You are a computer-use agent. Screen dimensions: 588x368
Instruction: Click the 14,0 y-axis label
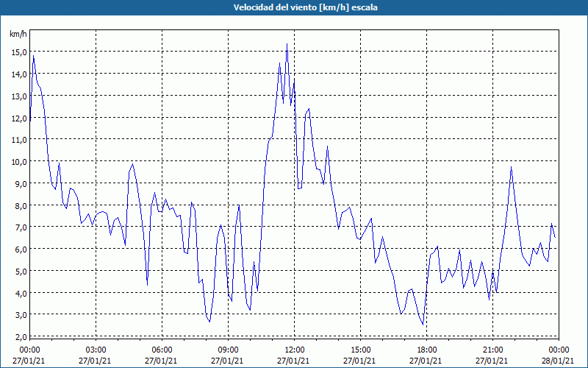tap(19, 74)
